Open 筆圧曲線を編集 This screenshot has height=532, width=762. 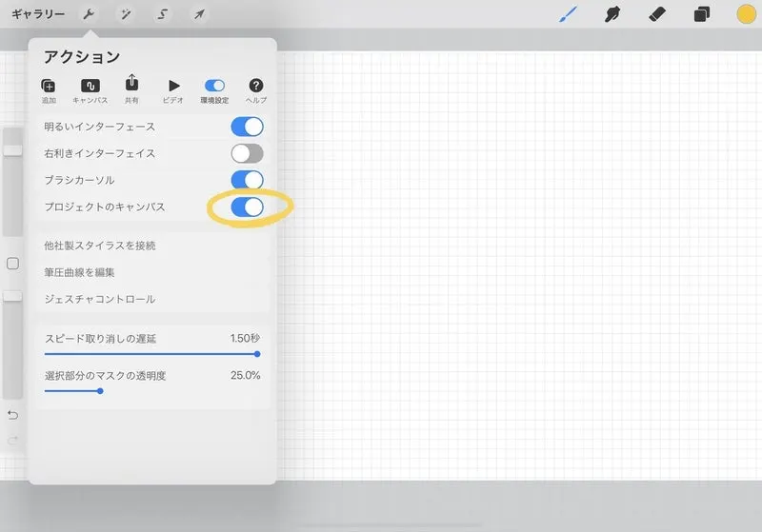coord(152,272)
